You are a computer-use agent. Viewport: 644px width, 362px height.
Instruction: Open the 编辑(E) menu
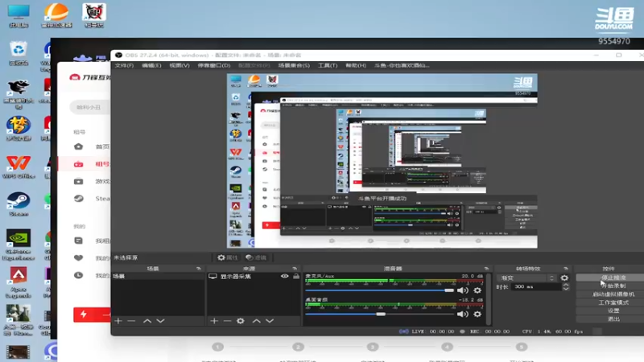click(x=151, y=66)
